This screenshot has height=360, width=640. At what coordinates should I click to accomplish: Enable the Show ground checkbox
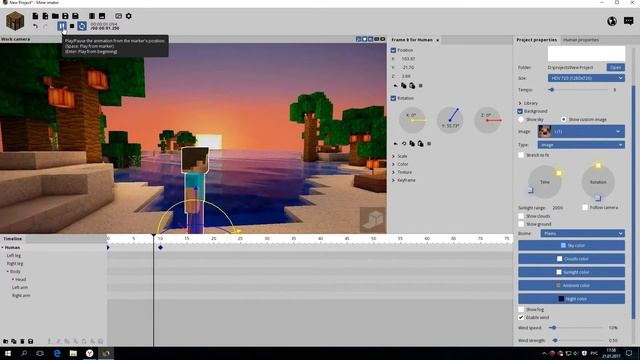click(521, 224)
